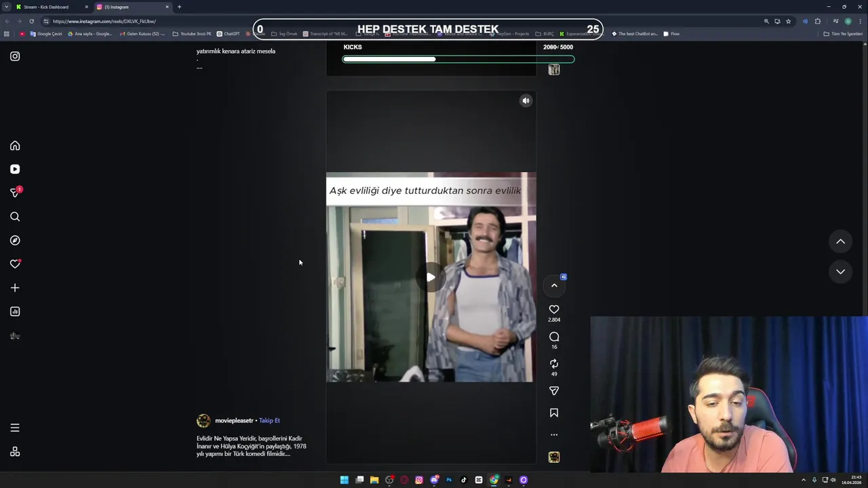Open notifications heart in Instagram sidebar
The width and height of the screenshot is (868, 488).
point(15,264)
